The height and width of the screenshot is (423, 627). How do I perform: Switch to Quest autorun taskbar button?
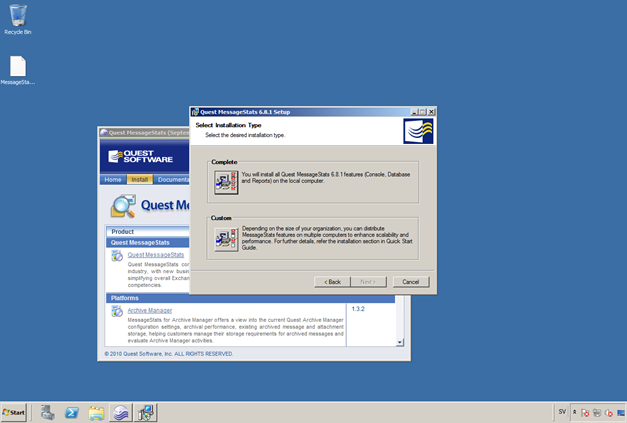(121, 413)
